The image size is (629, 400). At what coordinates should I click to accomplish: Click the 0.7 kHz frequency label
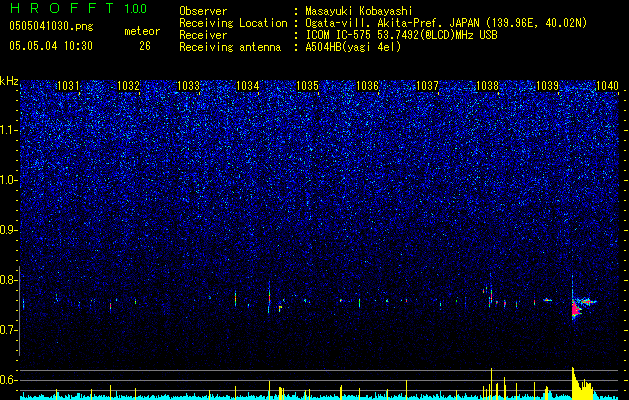tap(9, 330)
